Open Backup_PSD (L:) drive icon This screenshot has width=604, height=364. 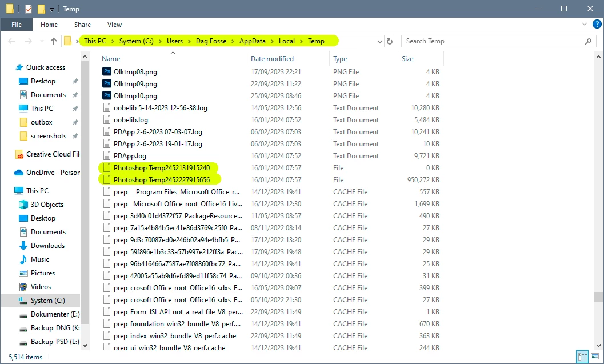23,342
